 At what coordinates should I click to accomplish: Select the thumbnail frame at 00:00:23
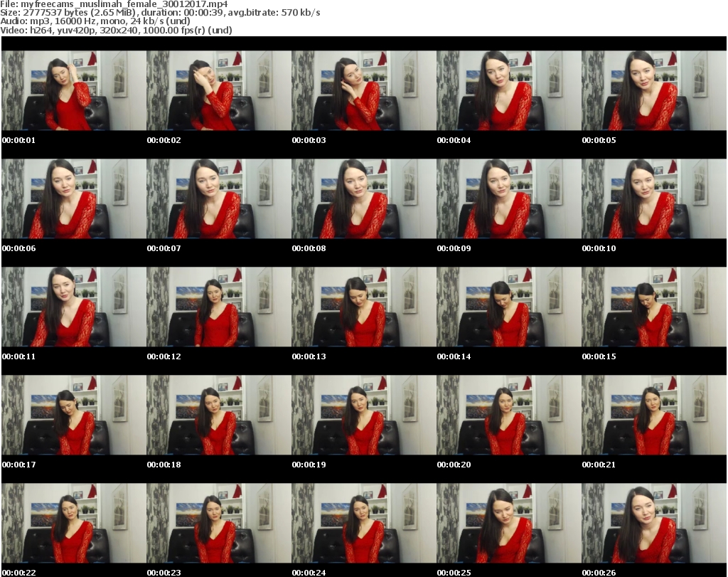coord(219,523)
